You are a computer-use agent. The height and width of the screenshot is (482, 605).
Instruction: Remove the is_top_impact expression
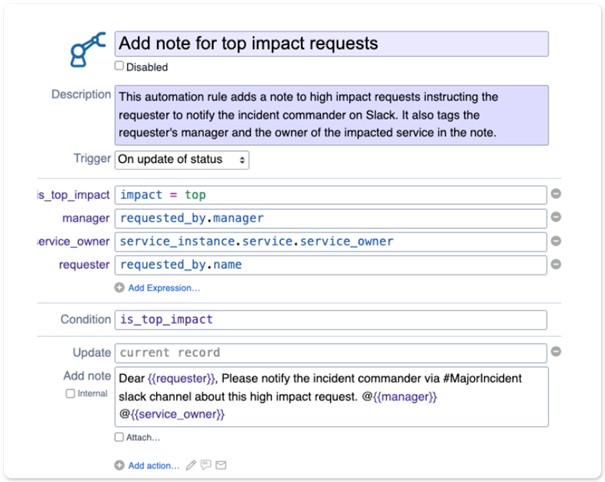click(x=556, y=193)
